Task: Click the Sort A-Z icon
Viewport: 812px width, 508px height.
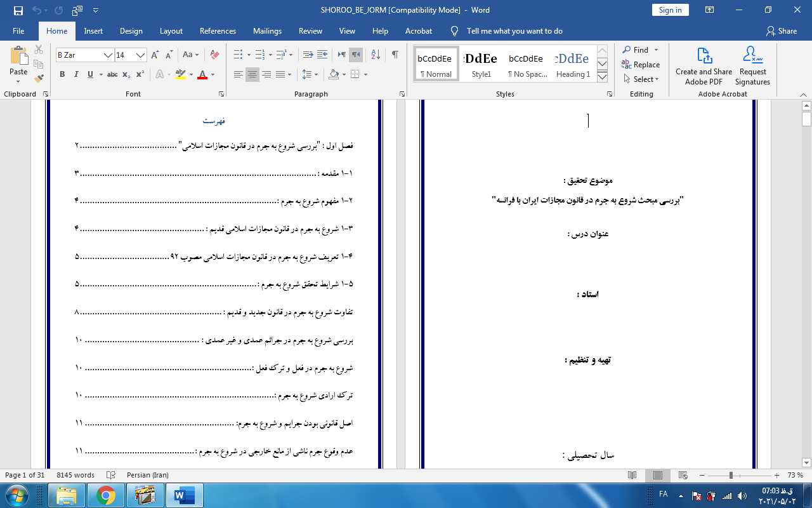Action: coord(375,55)
